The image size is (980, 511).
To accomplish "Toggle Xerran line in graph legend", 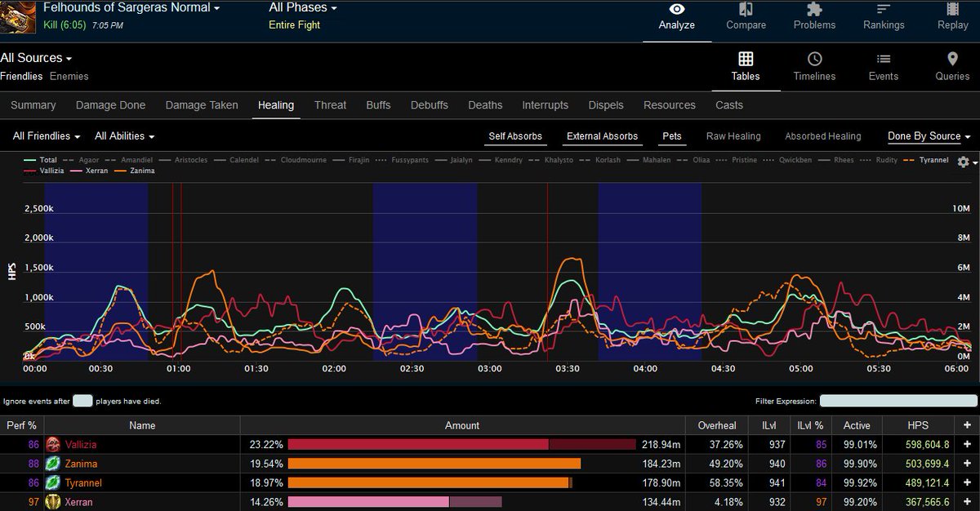I will 91,171.
